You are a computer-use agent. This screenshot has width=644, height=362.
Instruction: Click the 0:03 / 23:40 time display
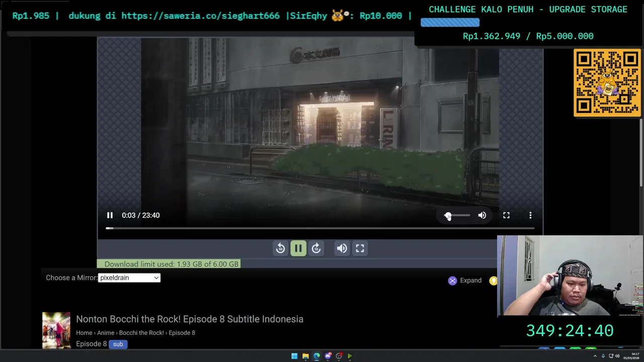pos(140,215)
